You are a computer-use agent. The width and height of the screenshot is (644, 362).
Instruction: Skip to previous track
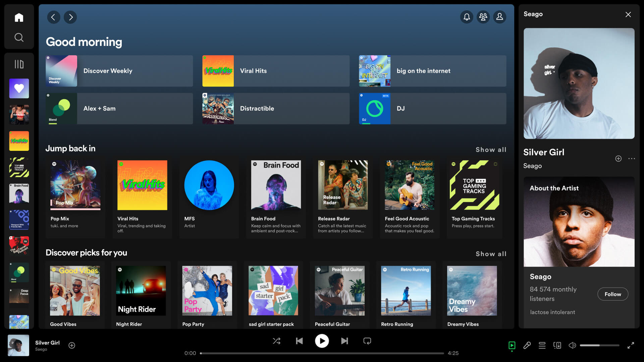click(299, 341)
